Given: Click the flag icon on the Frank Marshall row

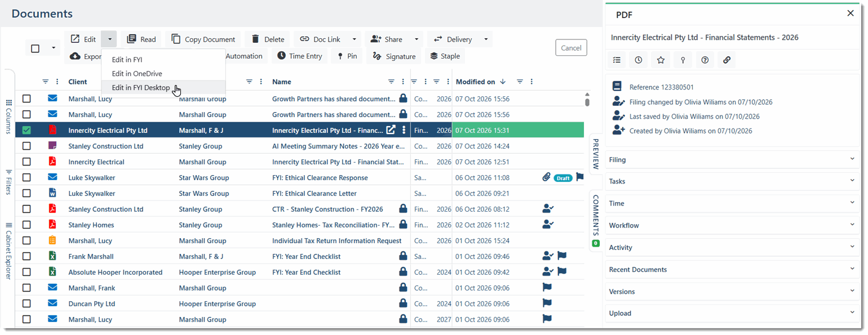Looking at the screenshot, I should pyautogui.click(x=562, y=256).
